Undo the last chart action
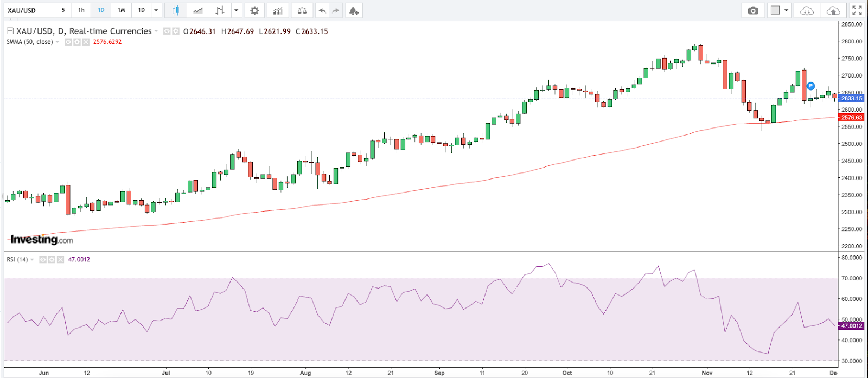This screenshot has width=868, height=378. pyautogui.click(x=322, y=10)
